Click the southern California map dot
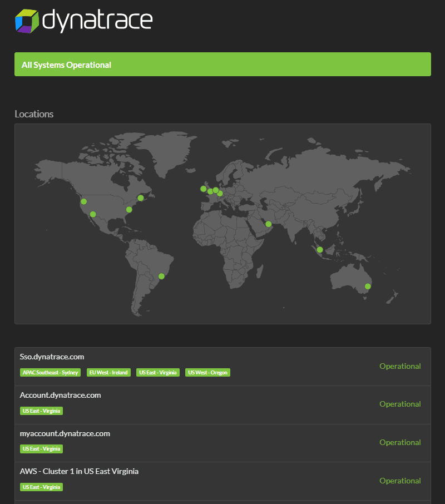 click(93, 214)
